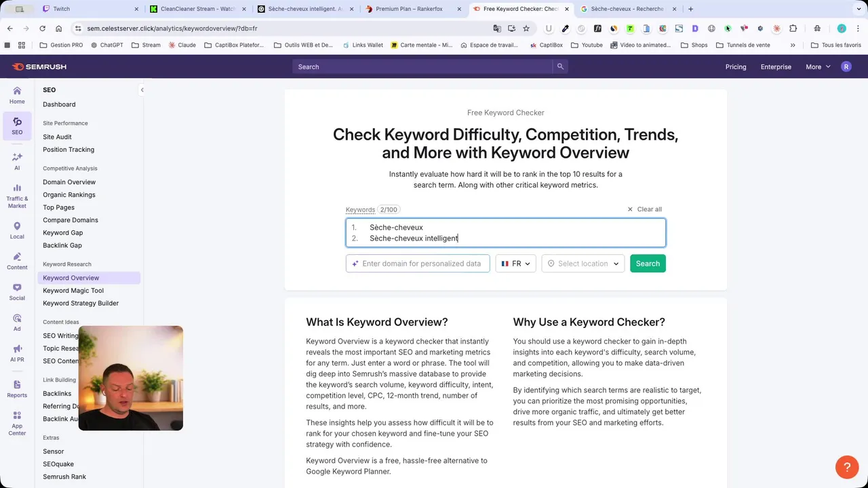Viewport: 868px width, 488px height.
Task: Switch to the CleanCleaner Stream tab
Action: coord(197,9)
